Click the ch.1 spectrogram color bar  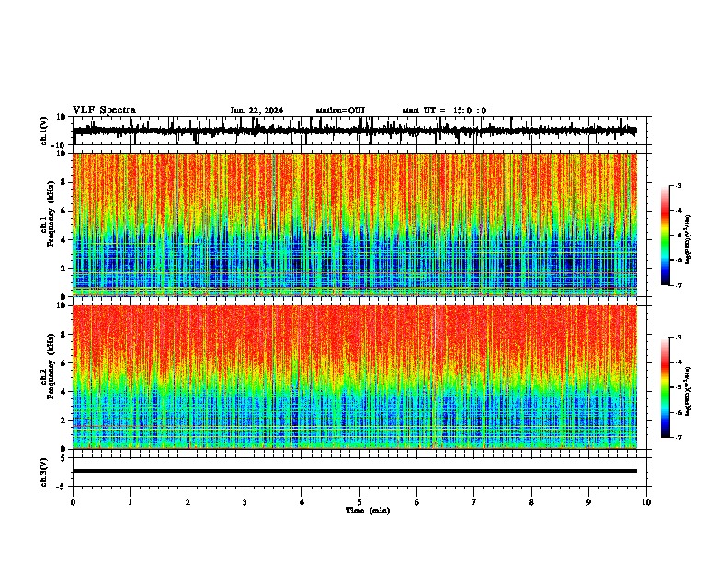point(665,236)
